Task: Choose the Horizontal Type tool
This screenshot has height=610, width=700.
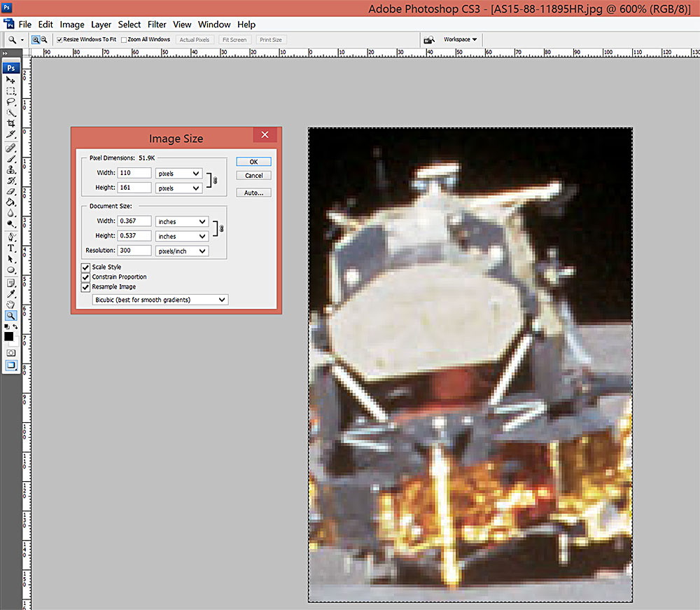Action: pyautogui.click(x=10, y=248)
